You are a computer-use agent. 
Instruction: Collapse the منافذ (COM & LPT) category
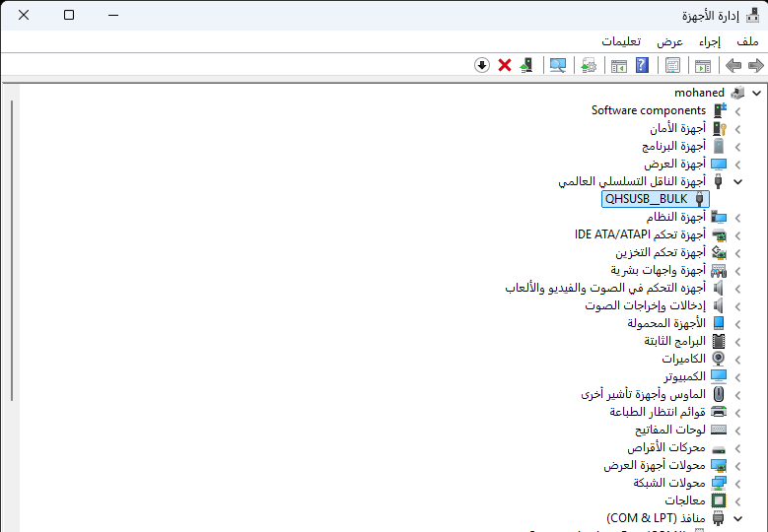point(737,518)
